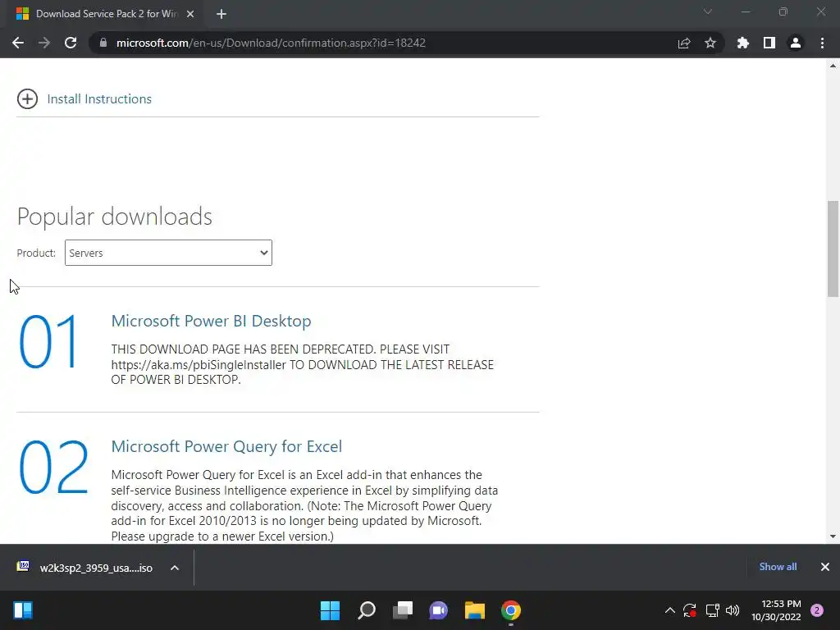The width and height of the screenshot is (840, 630).
Task: Open the Product Servers dropdown
Action: (168, 253)
